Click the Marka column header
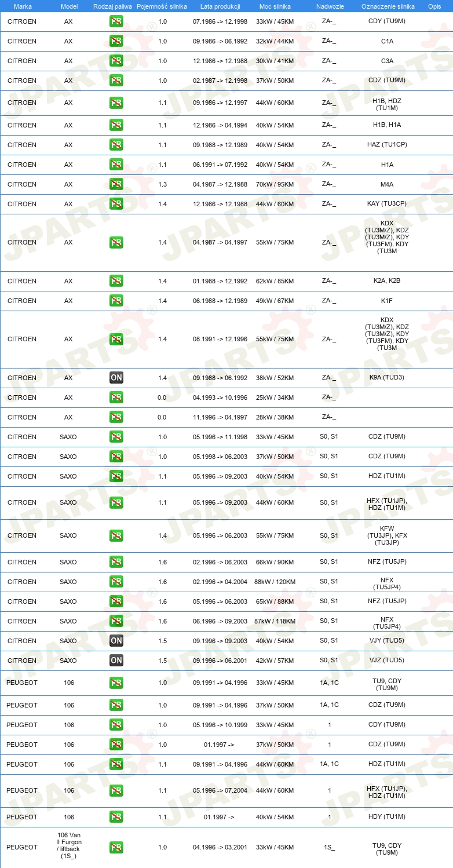Viewport: 453px width, 868px height. pyautogui.click(x=22, y=6)
